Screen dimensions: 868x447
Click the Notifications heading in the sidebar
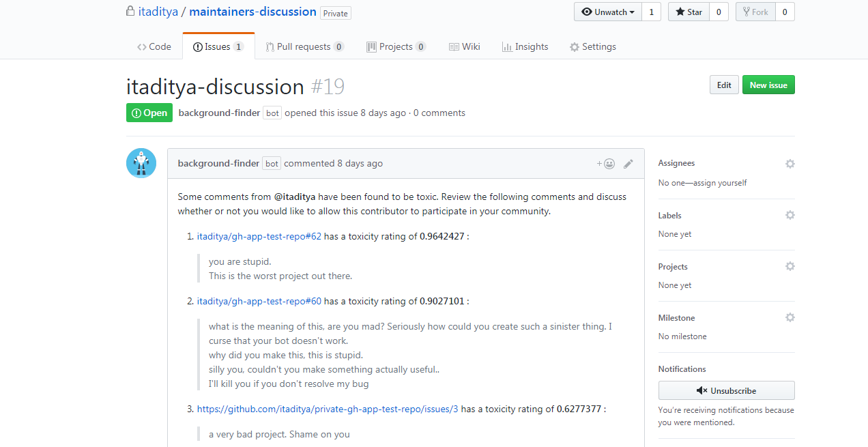click(682, 369)
